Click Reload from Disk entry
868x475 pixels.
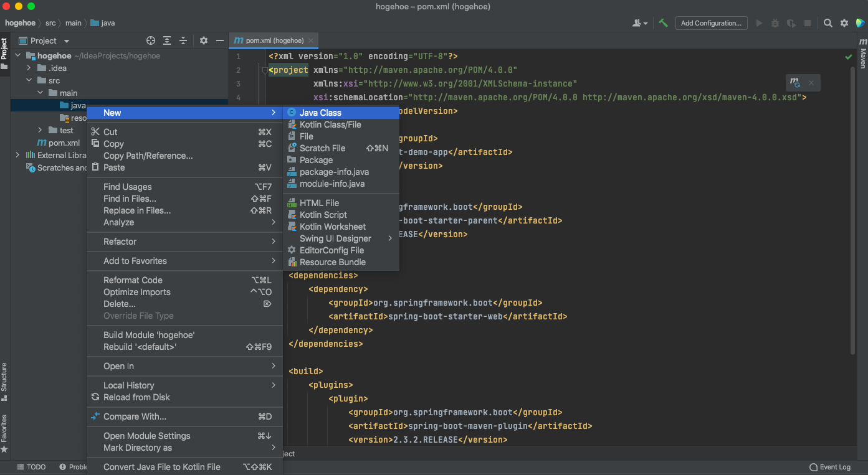click(184, 397)
